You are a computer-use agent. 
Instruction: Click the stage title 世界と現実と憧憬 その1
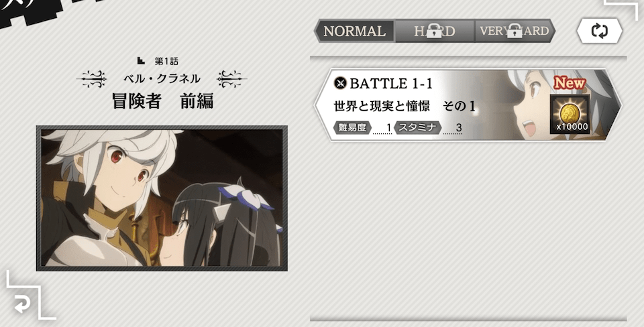(405, 107)
